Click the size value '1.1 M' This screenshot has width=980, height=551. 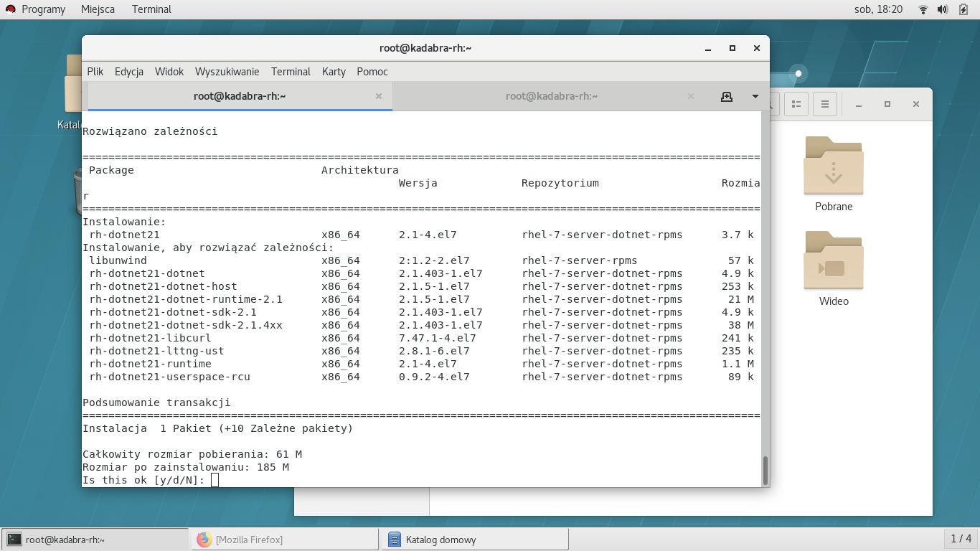(738, 364)
